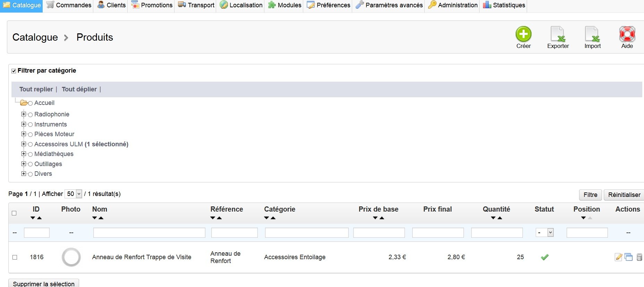Tick the checkbox for product row 1816
The image size is (644, 287).
tap(15, 257)
